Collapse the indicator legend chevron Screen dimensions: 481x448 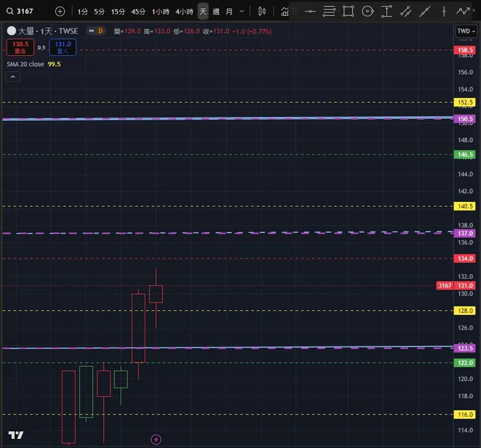(13, 77)
